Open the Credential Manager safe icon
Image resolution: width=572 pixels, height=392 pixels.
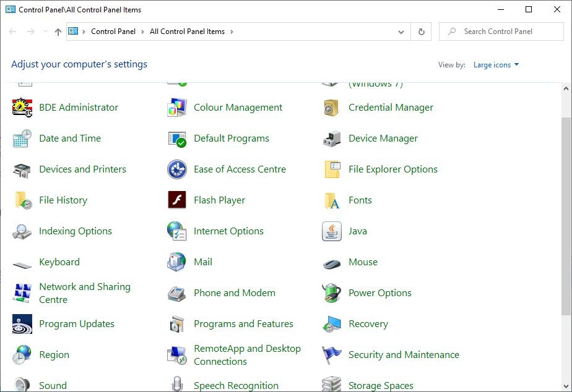pos(332,108)
